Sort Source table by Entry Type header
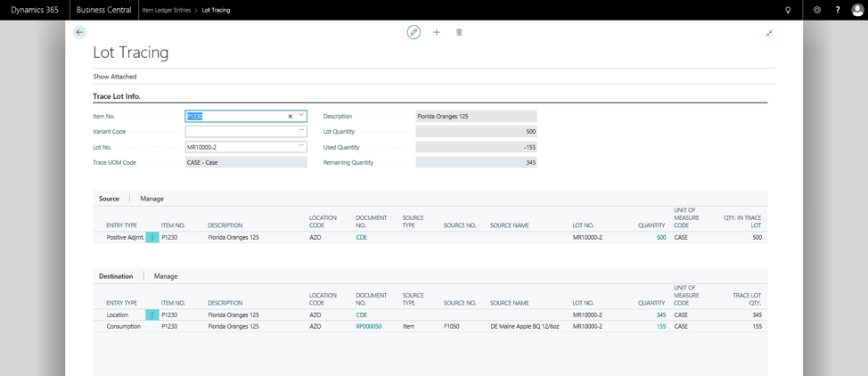This screenshot has height=376, width=868. pos(121,225)
